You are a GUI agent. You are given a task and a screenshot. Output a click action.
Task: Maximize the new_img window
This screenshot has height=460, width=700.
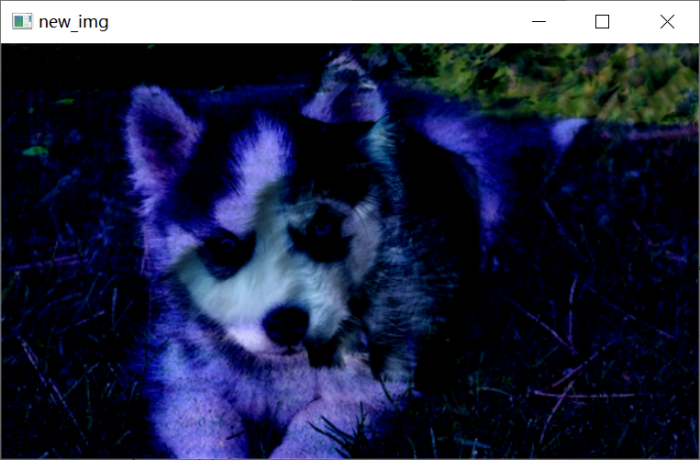tap(602, 22)
